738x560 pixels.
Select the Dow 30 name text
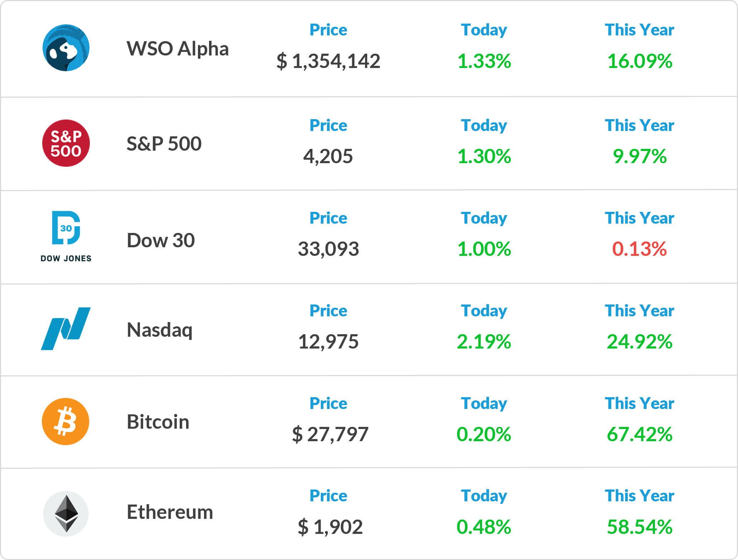(x=161, y=240)
